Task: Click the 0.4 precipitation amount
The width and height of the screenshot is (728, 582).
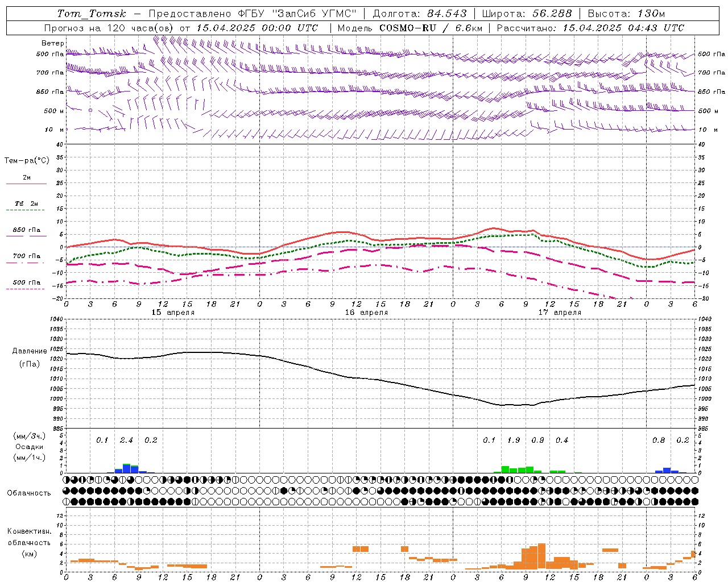Action: pyautogui.click(x=562, y=440)
